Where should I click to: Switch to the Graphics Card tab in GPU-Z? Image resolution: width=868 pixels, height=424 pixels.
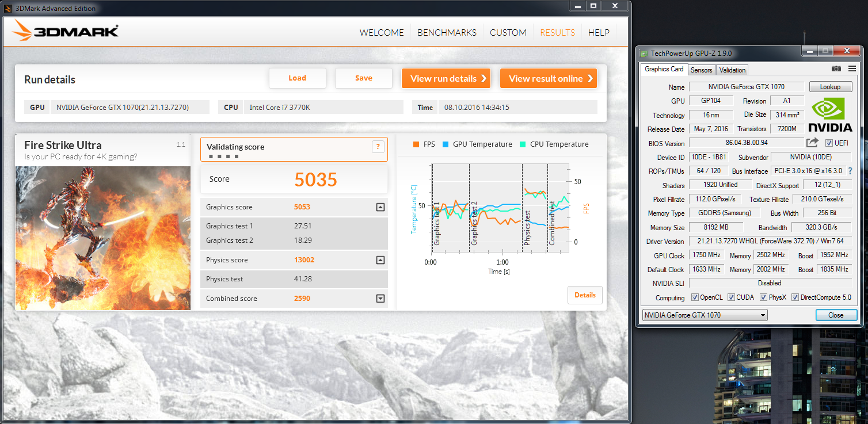click(x=664, y=69)
